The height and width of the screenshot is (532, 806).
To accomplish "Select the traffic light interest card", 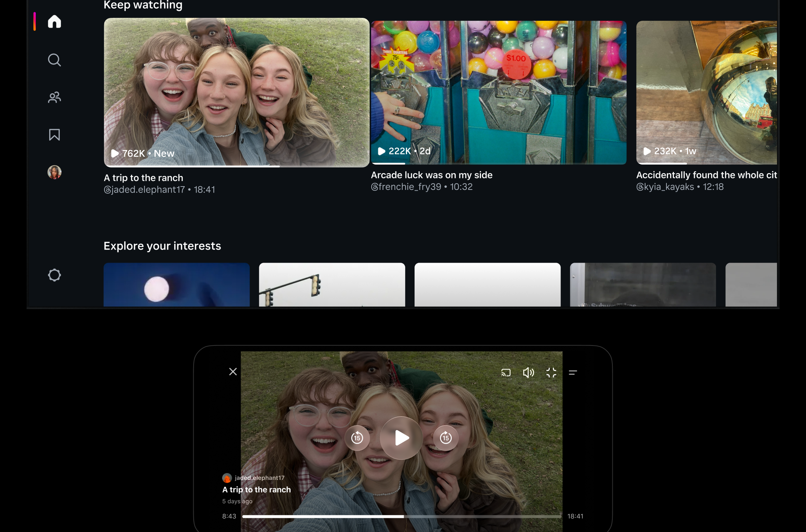I will coord(332,285).
